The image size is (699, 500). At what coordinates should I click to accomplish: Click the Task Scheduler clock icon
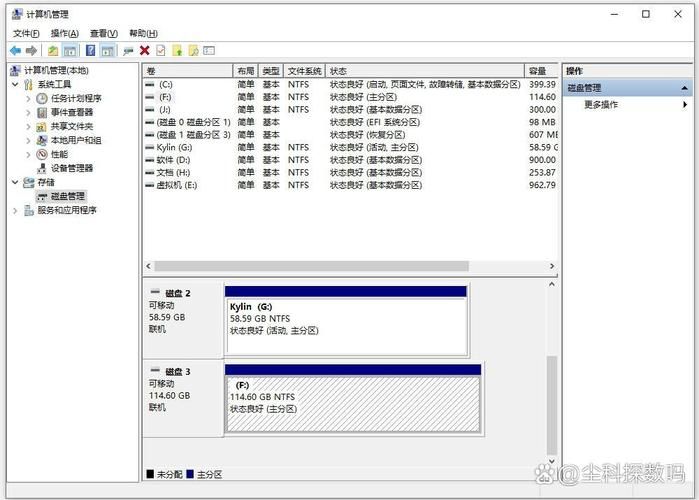tap(42, 98)
